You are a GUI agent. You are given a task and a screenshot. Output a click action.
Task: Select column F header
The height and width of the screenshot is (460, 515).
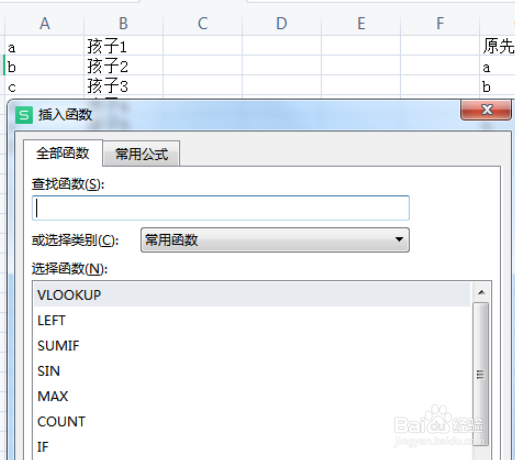pyautogui.click(x=440, y=23)
